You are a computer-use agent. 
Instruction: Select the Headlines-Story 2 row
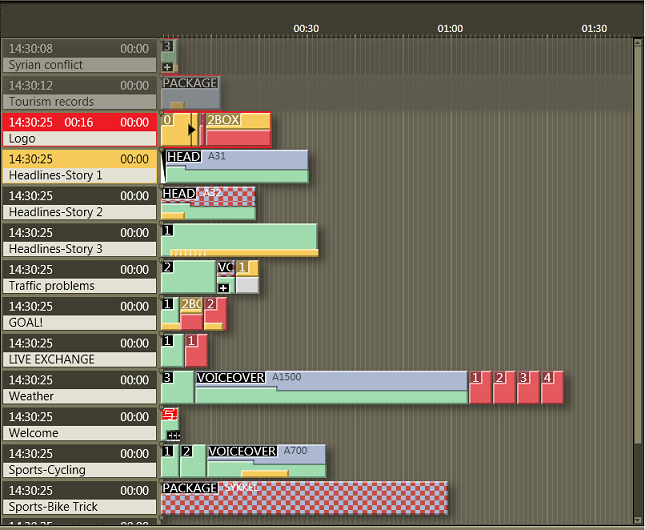click(x=79, y=203)
